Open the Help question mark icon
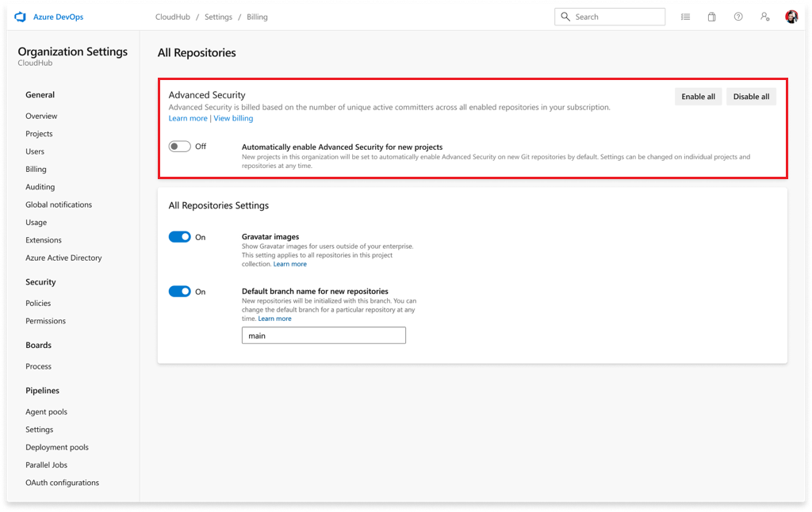812x512 pixels. point(738,17)
